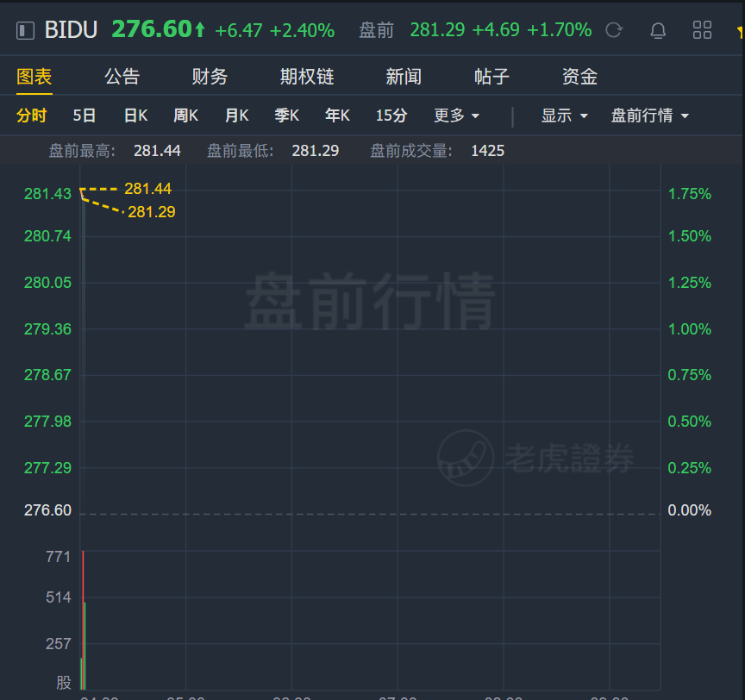Expand the 更多 timeframe dropdown
This screenshot has height=700, width=745.
(x=457, y=116)
